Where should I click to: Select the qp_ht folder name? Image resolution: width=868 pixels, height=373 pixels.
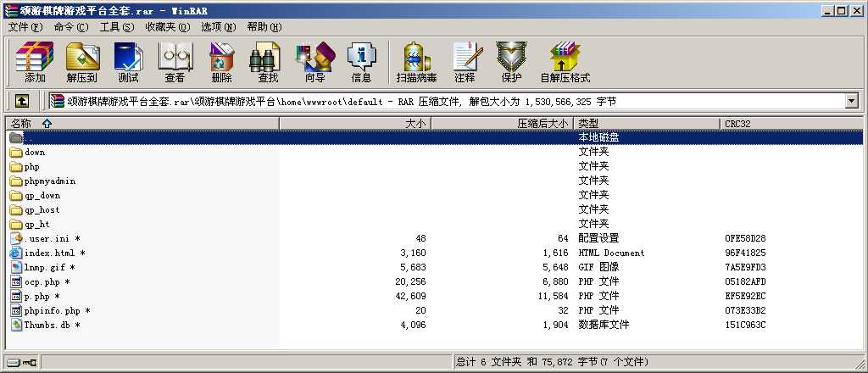coord(37,224)
